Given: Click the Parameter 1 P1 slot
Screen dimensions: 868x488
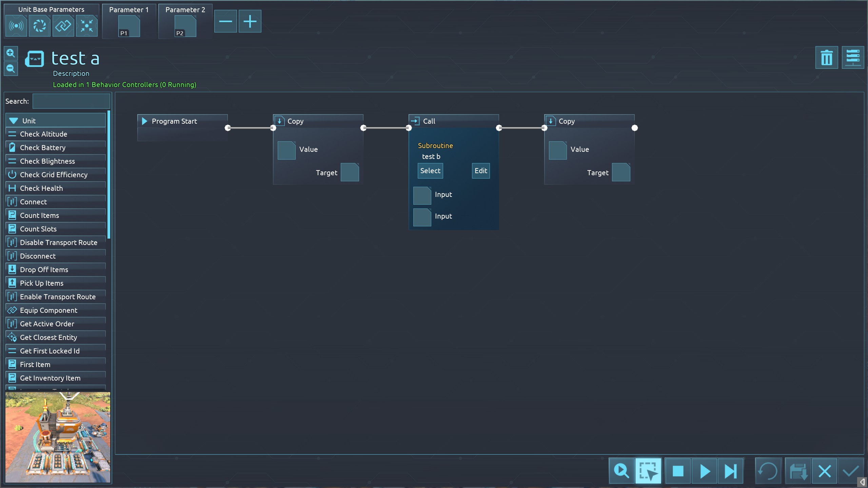Looking at the screenshot, I should click(129, 26).
